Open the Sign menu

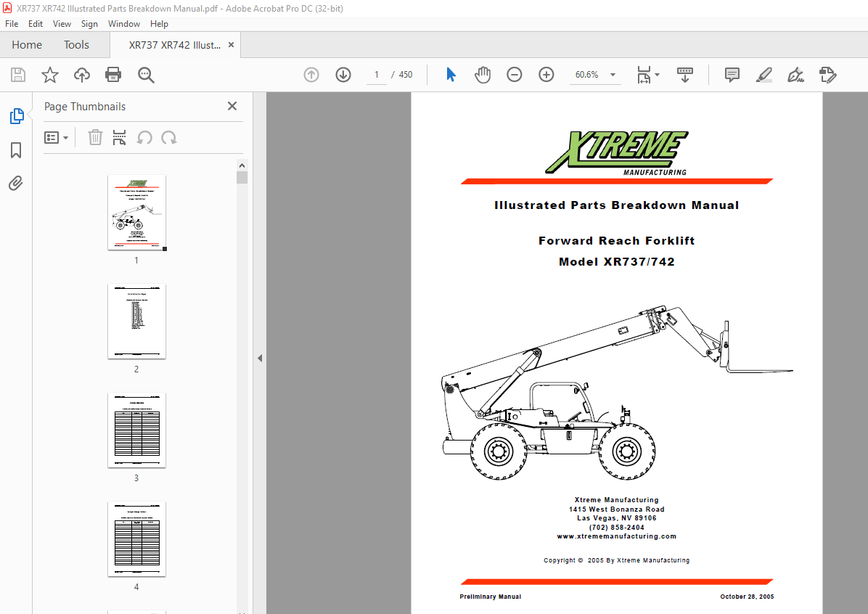point(89,24)
